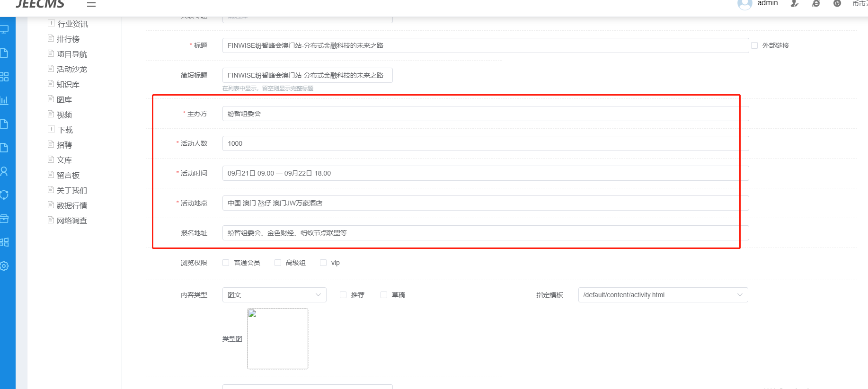Toggle the hamburger menu next to JEECMS
The width and height of the screenshot is (868, 389).
[91, 4]
